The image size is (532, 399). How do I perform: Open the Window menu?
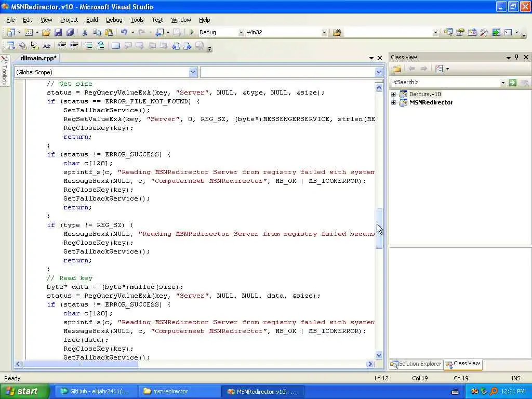[x=181, y=20]
